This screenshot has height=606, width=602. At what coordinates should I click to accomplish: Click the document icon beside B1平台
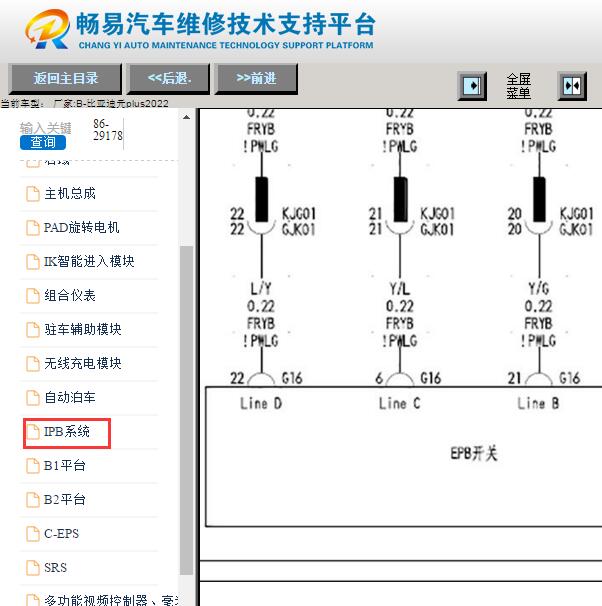coord(33,466)
